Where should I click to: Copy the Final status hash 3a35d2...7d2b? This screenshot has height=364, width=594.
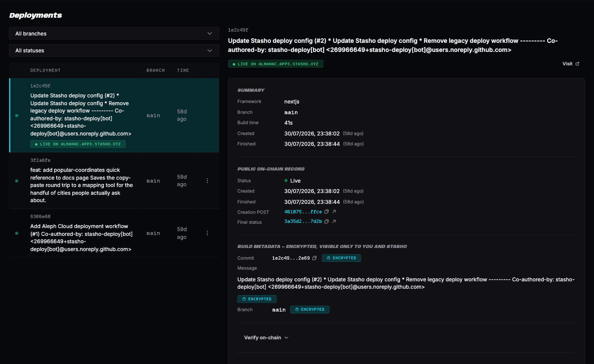[x=327, y=222]
